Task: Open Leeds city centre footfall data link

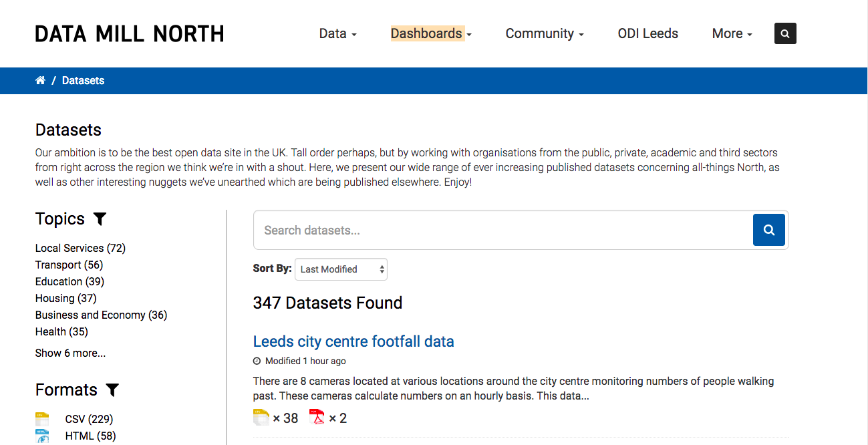Action: pos(353,341)
